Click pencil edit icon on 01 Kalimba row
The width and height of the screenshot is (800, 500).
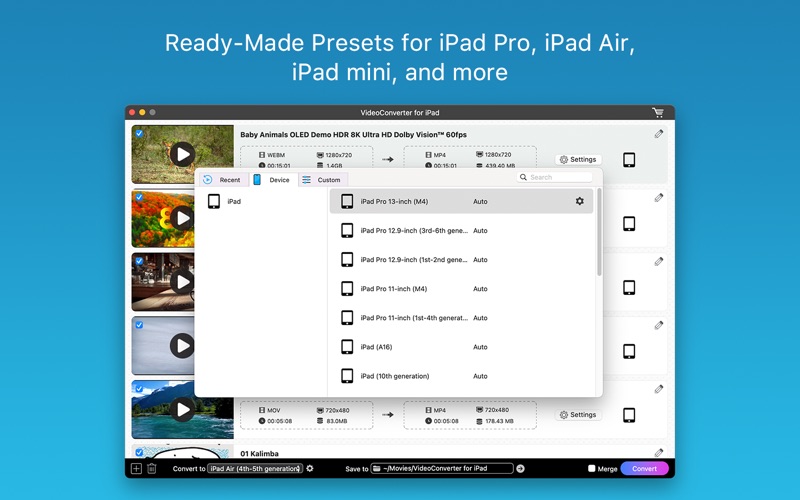659,453
